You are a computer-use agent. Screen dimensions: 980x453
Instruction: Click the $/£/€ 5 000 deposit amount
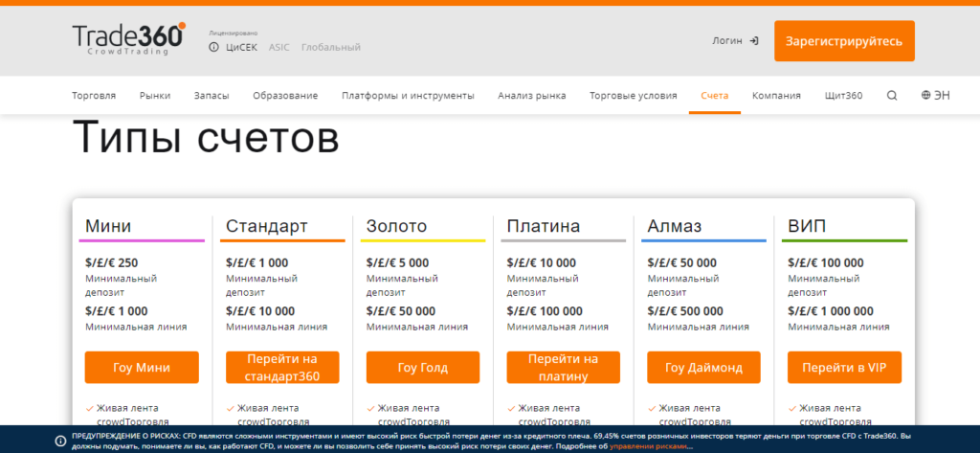(397, 262)
